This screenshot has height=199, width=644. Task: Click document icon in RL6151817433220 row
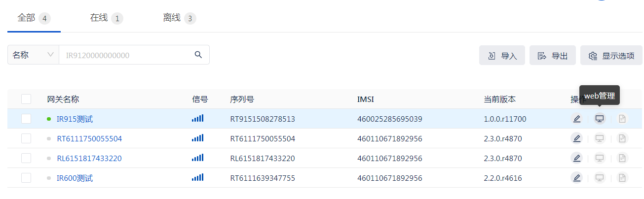(x=622, y=158)
